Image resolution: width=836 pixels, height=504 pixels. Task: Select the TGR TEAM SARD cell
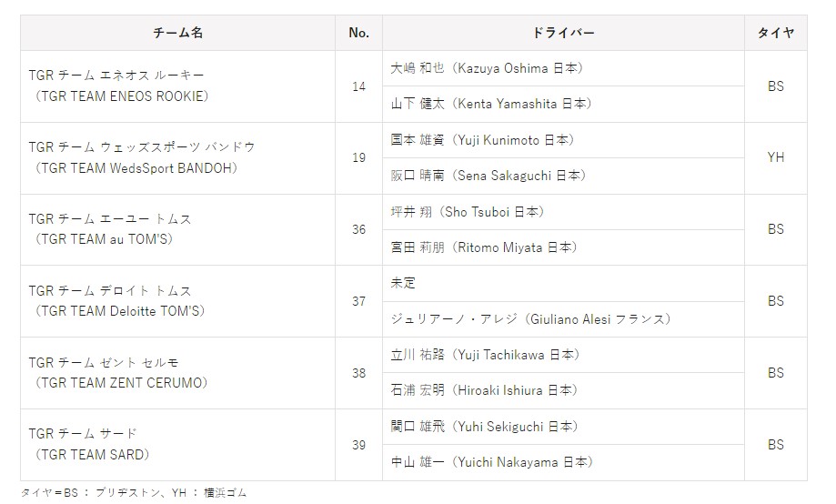pyautogui.click(x=177, y=445)
